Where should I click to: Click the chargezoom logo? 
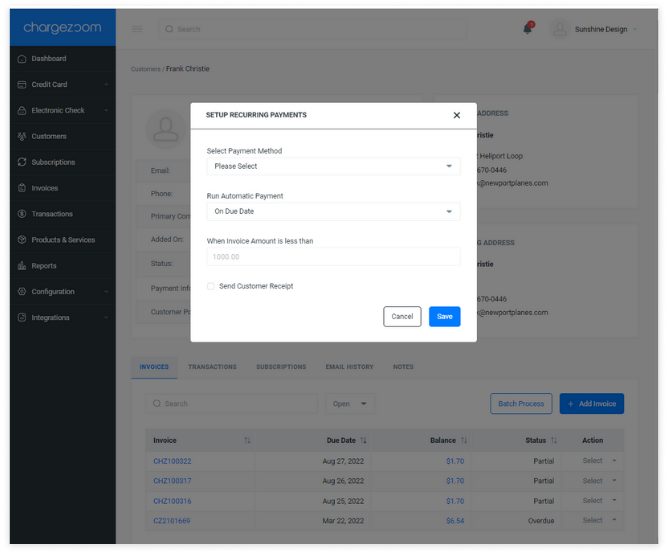(62, 28)
